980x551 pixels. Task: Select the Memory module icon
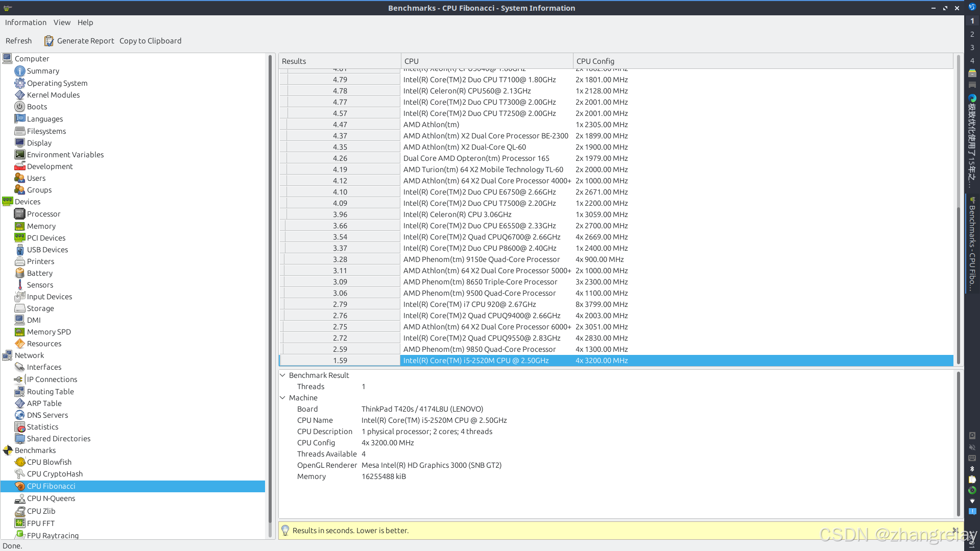point(20,226)
